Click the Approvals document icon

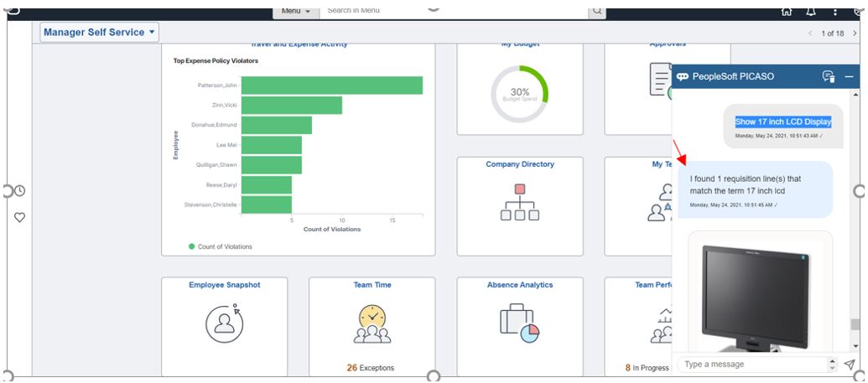click(661, 80)
